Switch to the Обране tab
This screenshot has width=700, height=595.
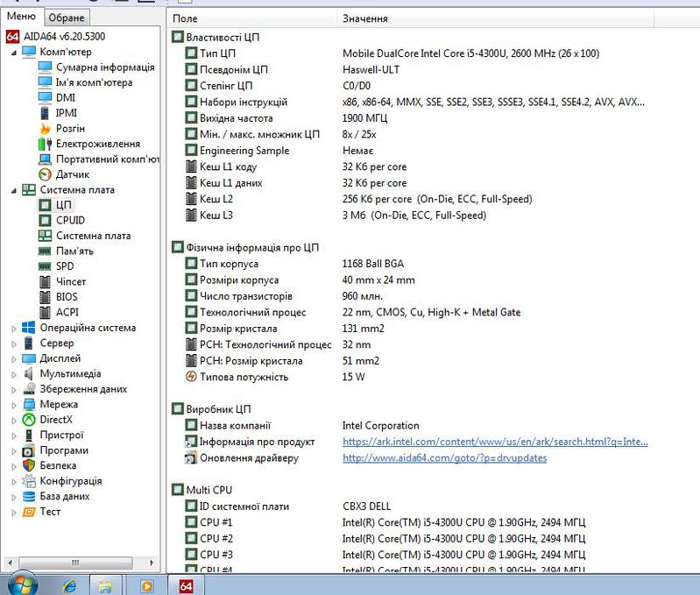click(x=67, y=18)
